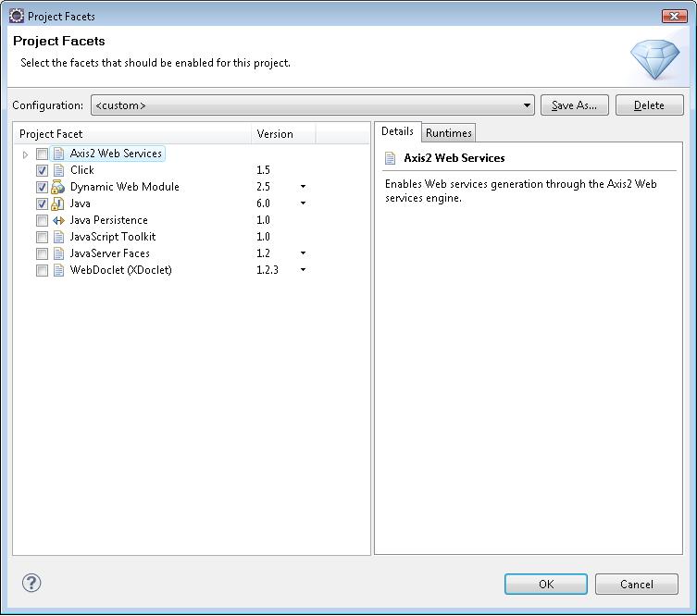Click the Project Facet column header
697x616 pixels.
132,134
